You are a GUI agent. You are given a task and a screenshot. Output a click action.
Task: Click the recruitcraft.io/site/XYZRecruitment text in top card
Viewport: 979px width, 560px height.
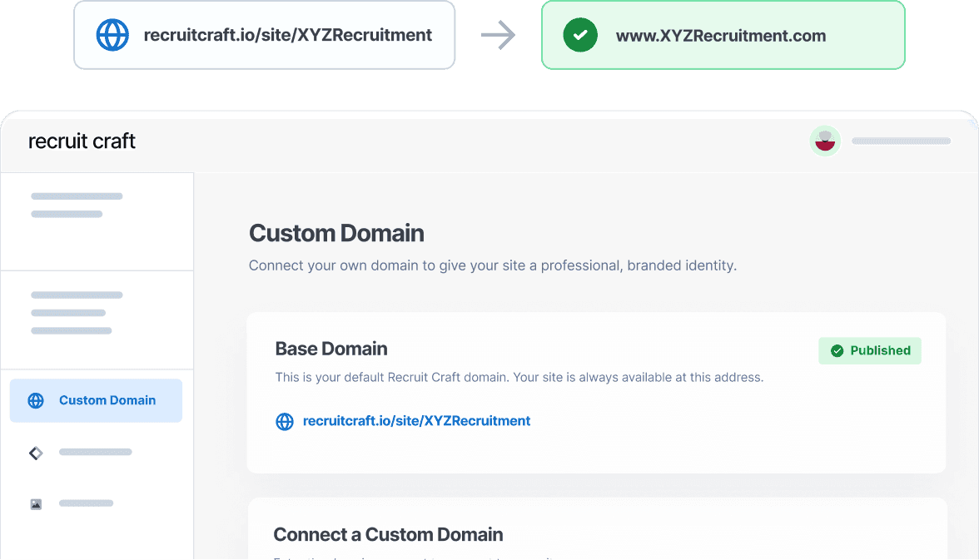(288, 35)
